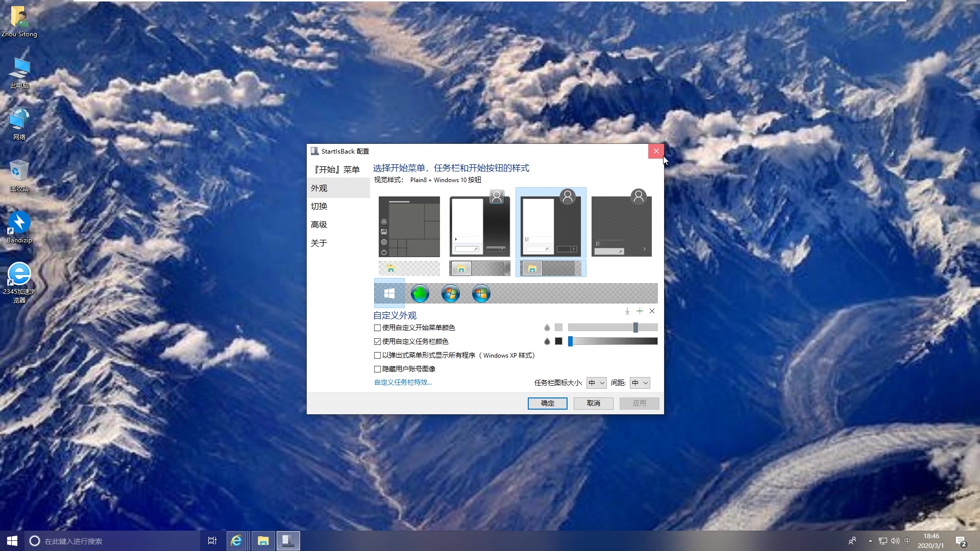Switch to 『开始』菜单 section
Screen dimensions: 980x551
[338, 169]
